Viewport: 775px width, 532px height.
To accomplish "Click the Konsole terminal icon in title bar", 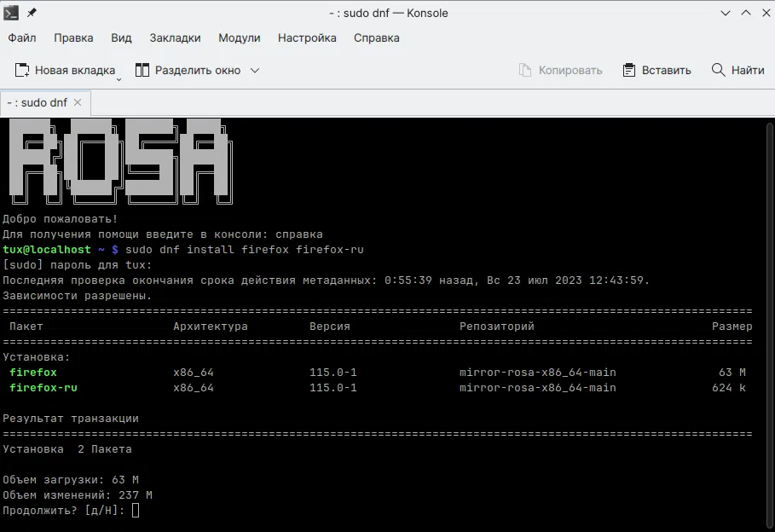I will pos(11,13).
